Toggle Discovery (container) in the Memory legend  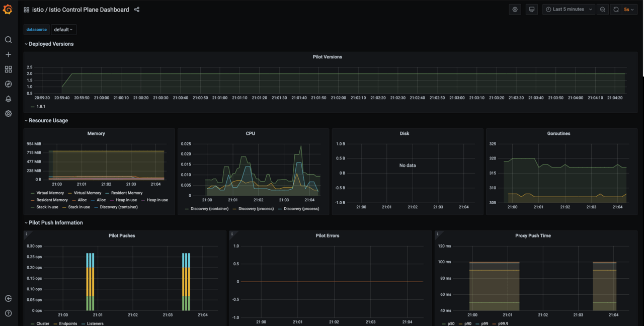(x=119, y=207)
